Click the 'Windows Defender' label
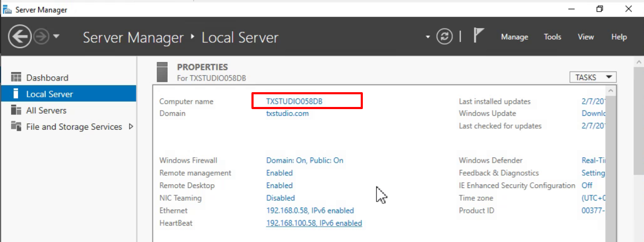The image size is (644, 242). pyautogui.click(x=491, y=160)
